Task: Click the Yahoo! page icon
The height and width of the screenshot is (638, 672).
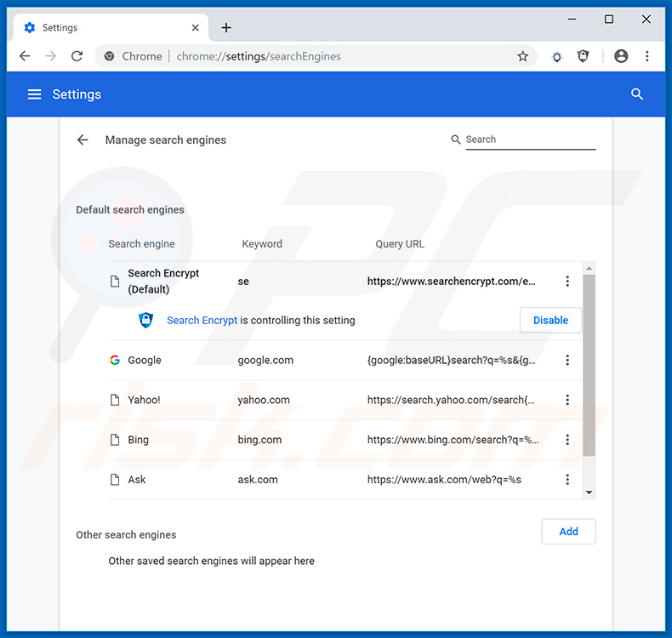Action: (115, 400)
